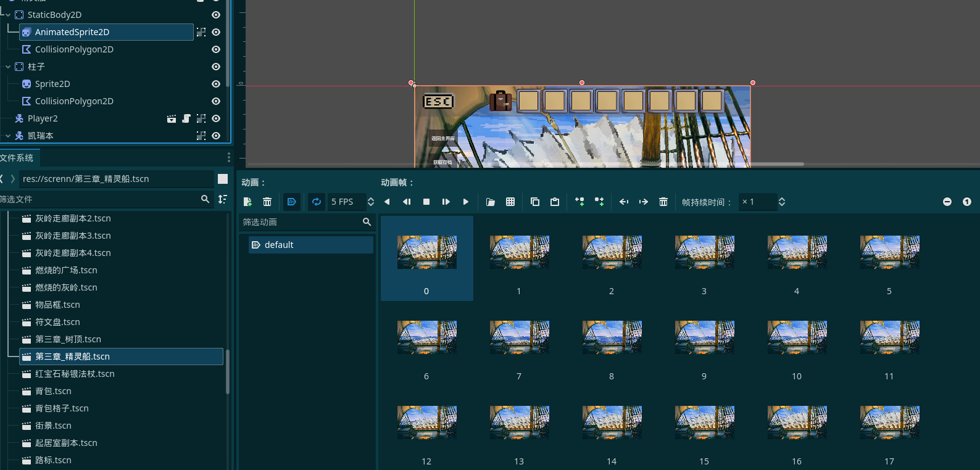Toggle visibility of Sprite2D node
980x470 pixels.
pyautogui.click(x=216, y=84)
